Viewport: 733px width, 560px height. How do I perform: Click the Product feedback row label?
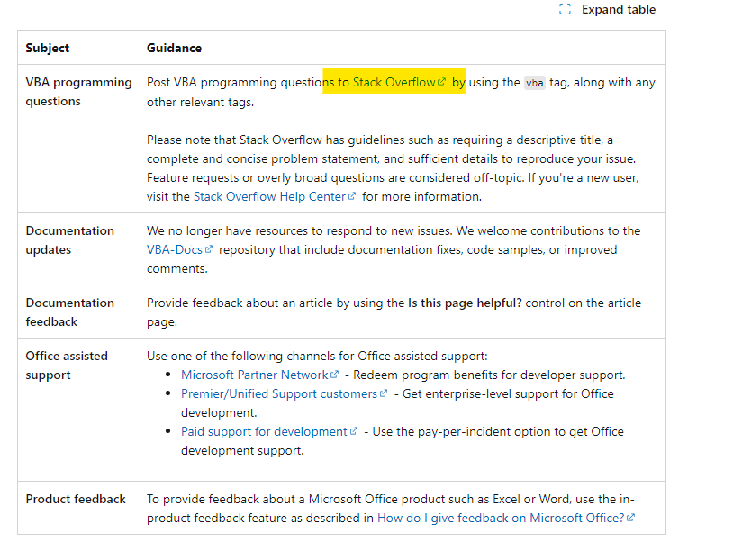[x=76, y=500]
